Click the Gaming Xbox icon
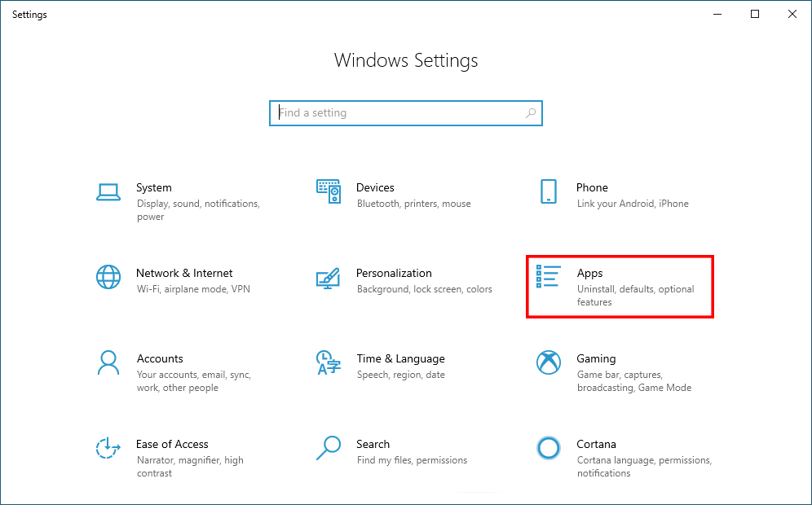 pyautogui.click(x=548, y=362)
